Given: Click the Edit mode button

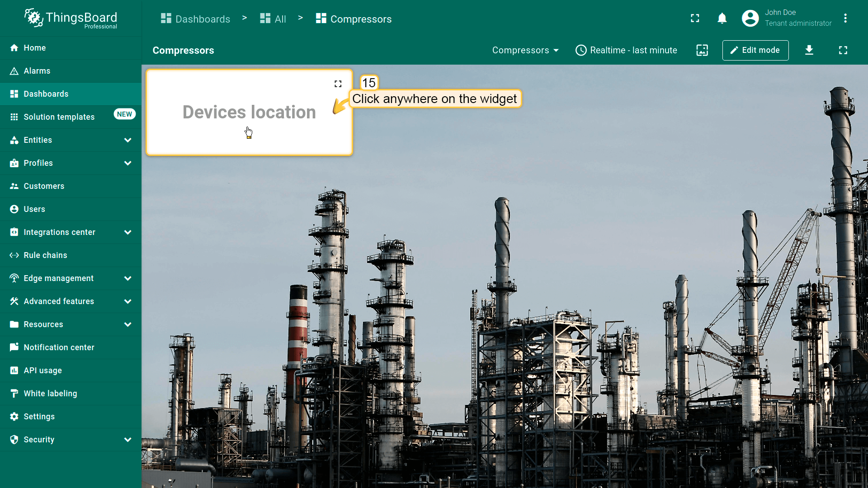Looking at the screenshot, I should [755, 50].
